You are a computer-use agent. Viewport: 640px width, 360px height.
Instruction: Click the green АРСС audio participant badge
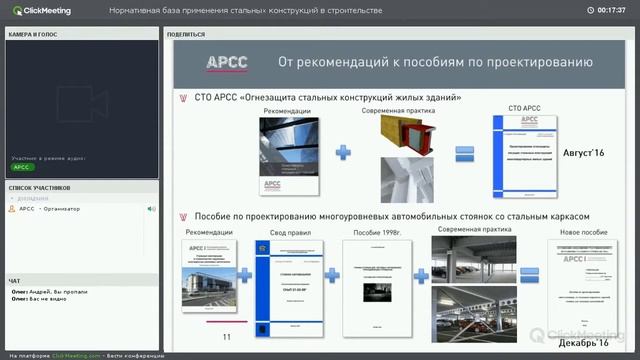click(x=22, y=167)
